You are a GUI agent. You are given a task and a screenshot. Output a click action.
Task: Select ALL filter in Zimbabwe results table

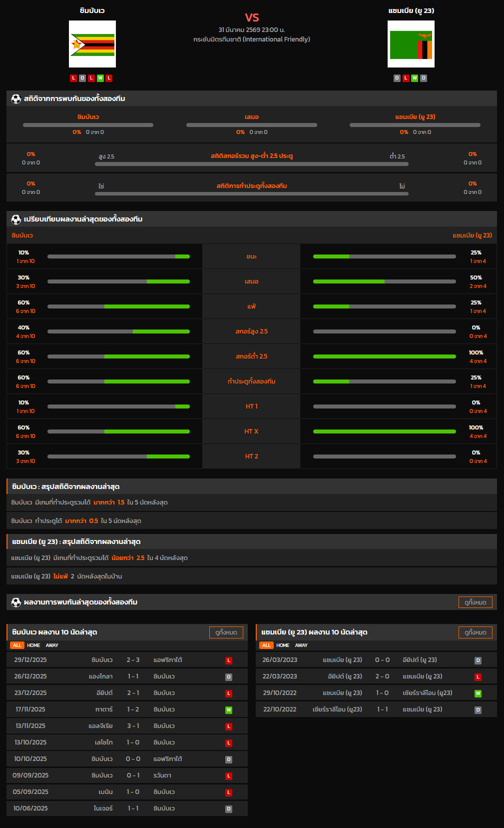click(x=17, y=645)
